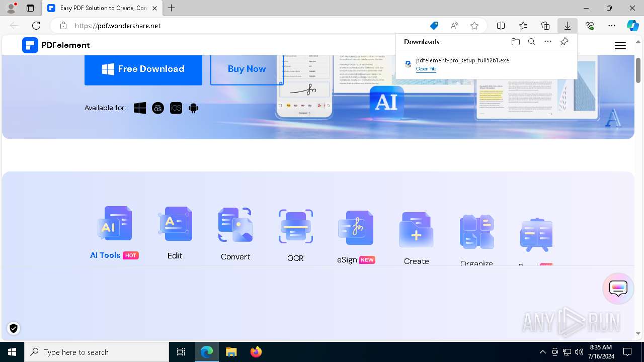Click the scroll down arrow on the scrollbar
The image size is (644, 362).
pos(638,333)
